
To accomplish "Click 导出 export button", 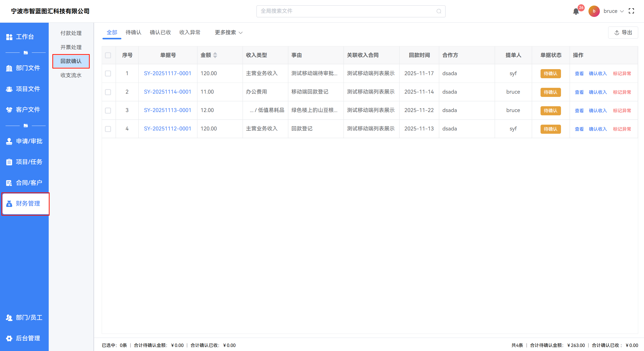I will click(623, 33).
